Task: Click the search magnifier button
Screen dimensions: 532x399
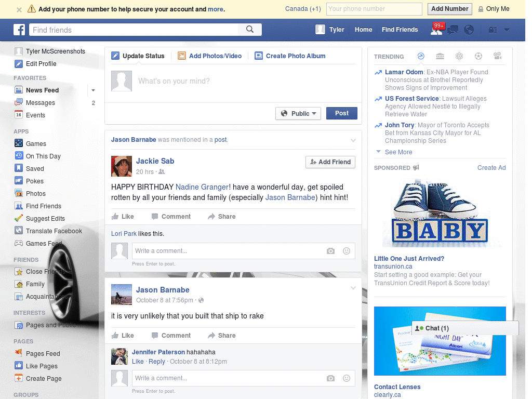Action: (x=250, y=30)
